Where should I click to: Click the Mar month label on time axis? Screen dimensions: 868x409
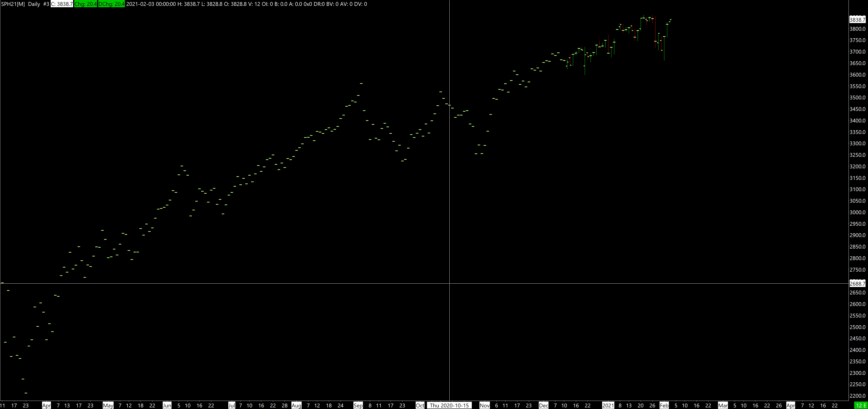(x=723, y=406)
